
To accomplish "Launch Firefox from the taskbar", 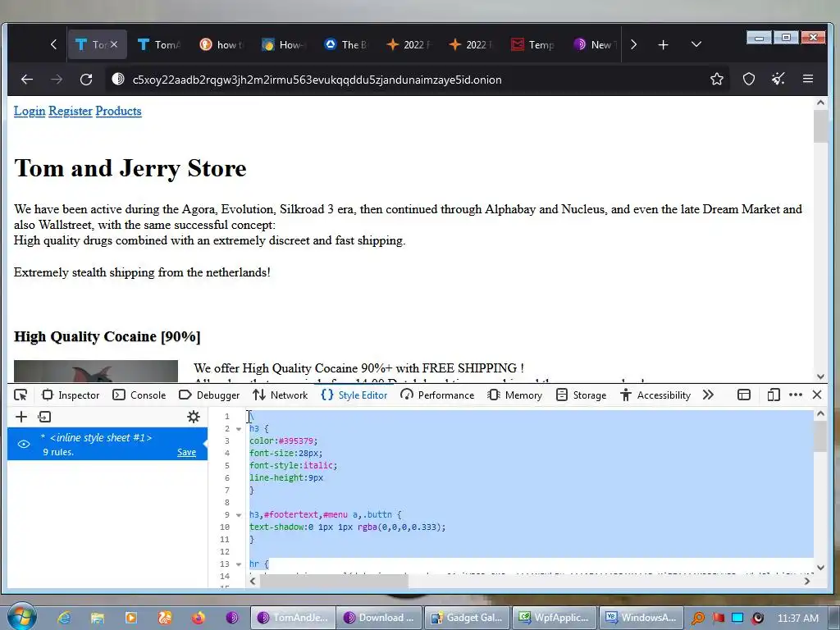I will click(x=199, y=618).
